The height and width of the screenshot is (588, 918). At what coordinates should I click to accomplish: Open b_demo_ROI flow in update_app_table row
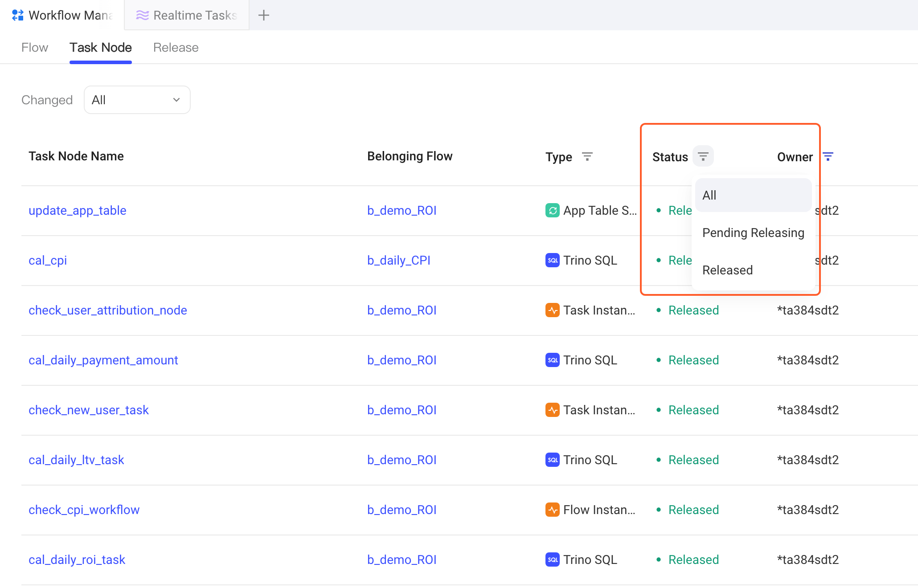tap(402, 210)
